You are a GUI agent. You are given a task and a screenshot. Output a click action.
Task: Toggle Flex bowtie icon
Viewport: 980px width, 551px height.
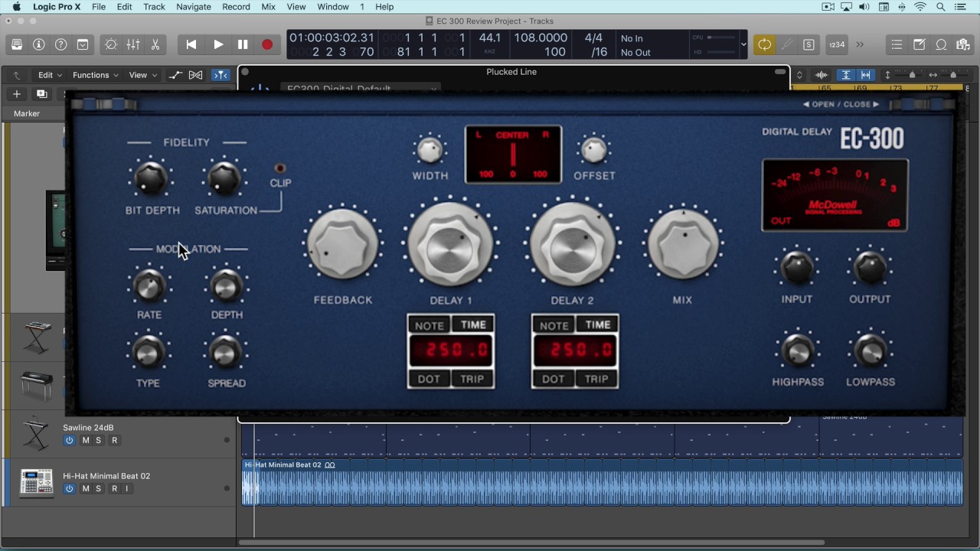tap(196, 75)
